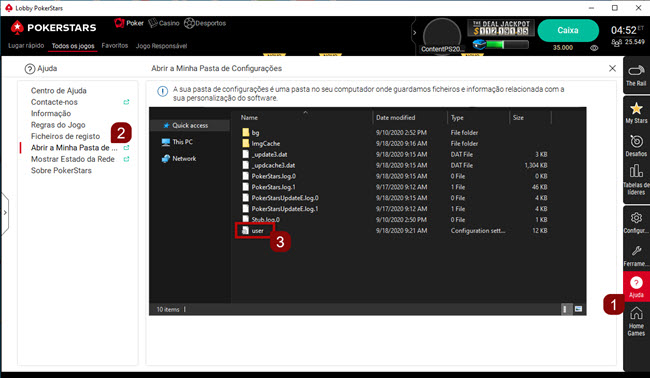Open Tabelas de líderes leaderboard icon
Screen dimensions: 650x378
[636, 180]
